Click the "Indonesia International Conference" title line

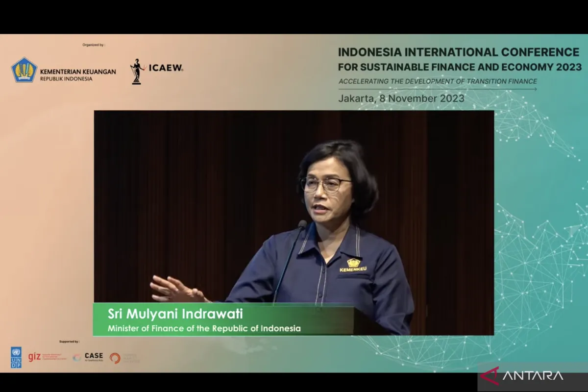coord(459,52)
